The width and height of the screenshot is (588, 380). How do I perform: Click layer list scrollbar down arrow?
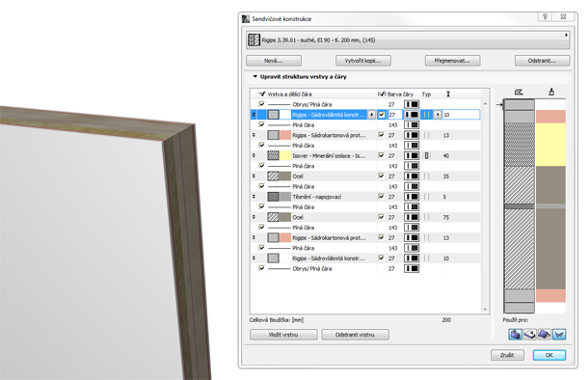(x=485, y=310)
